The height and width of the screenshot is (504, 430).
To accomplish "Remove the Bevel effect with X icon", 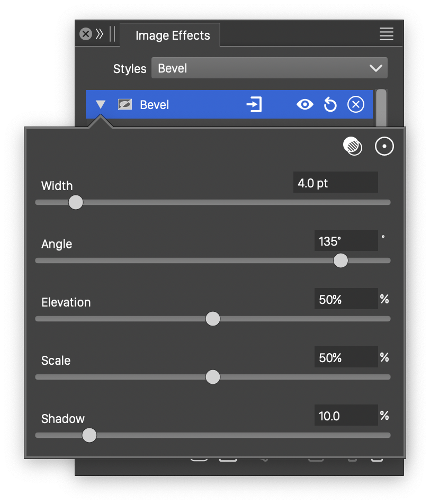I will pos(355,105).
